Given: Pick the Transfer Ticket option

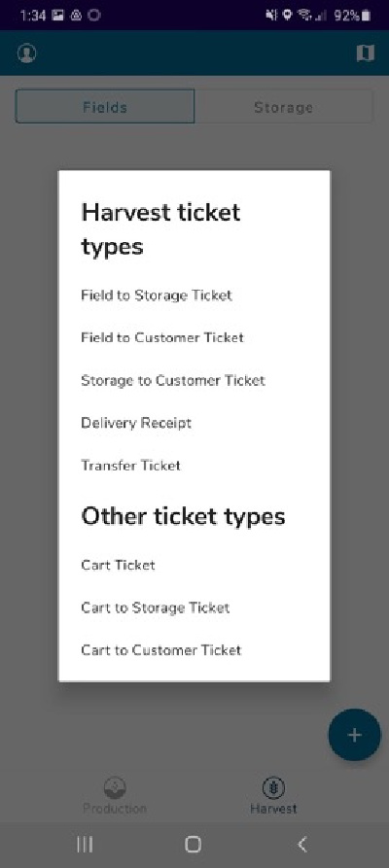Looking at the screenshot, I should click(x=130, y=466).
